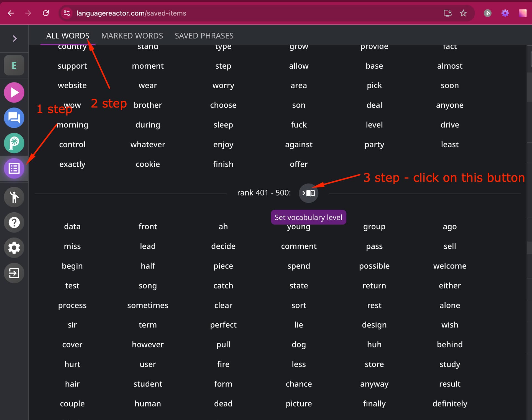532x420 pixels.
Task: Open the help question mark icon
Action: pyautogui.click(x=14, y=222)
